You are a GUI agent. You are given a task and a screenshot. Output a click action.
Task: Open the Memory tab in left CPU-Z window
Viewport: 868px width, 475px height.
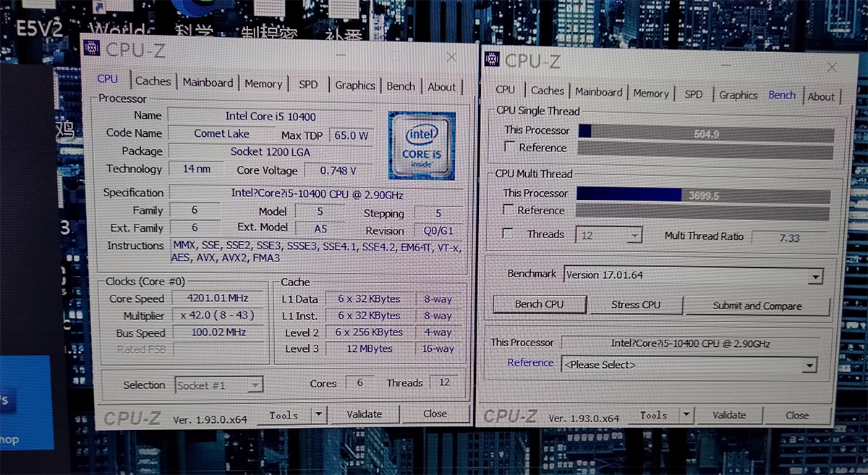point(263,84)
